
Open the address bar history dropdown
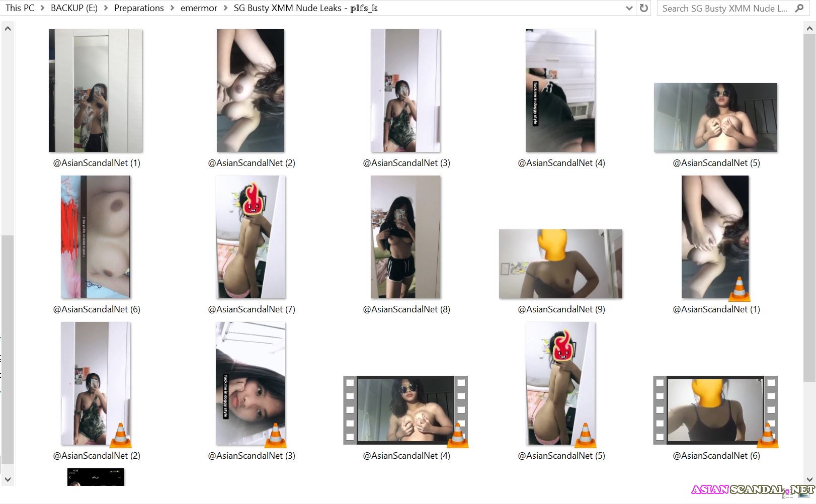pos(629,8)
